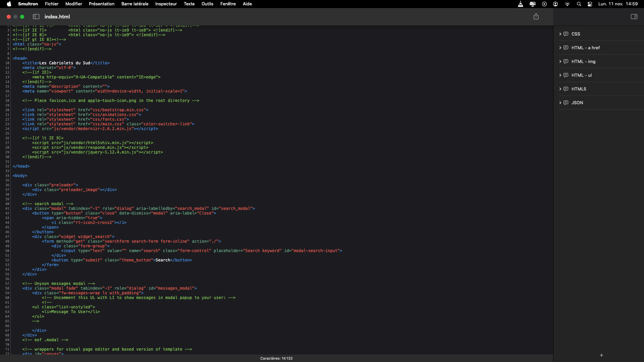This screenshot has height=362, width=644.
Task: Open the Texte menu
Action: pos(189,4)
